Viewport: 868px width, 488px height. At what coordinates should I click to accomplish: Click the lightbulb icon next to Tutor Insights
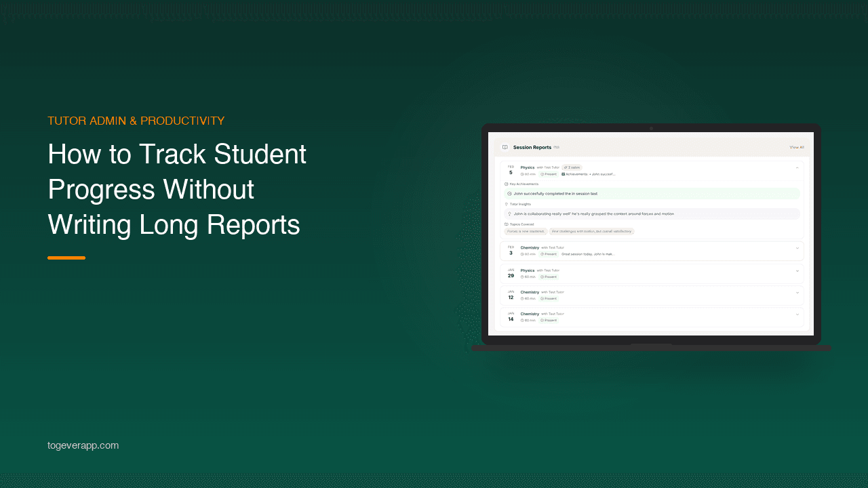click(x=506, y=204)
